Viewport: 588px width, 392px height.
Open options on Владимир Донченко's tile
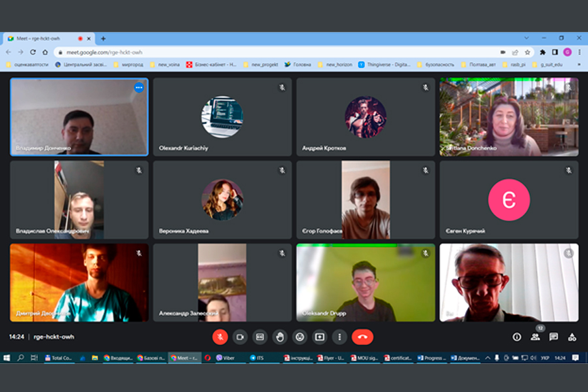click(139, 88)
